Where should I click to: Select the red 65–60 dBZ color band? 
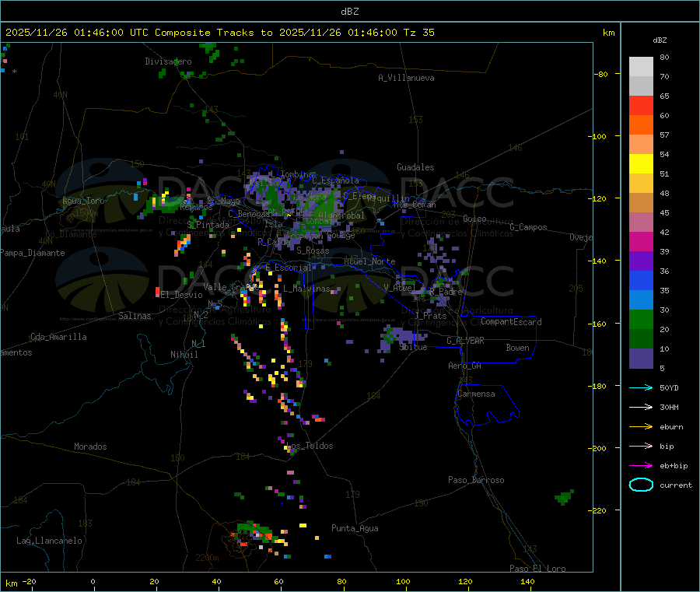[x=641, y=106]
